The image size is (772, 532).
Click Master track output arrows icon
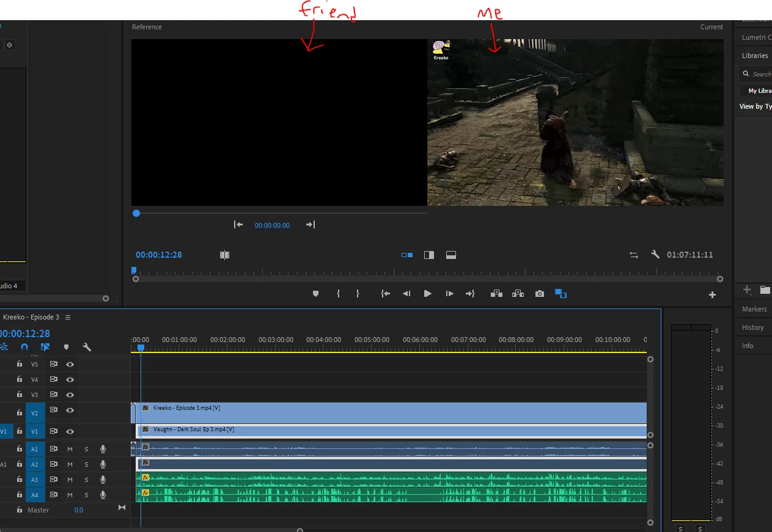tap(122, 508)
